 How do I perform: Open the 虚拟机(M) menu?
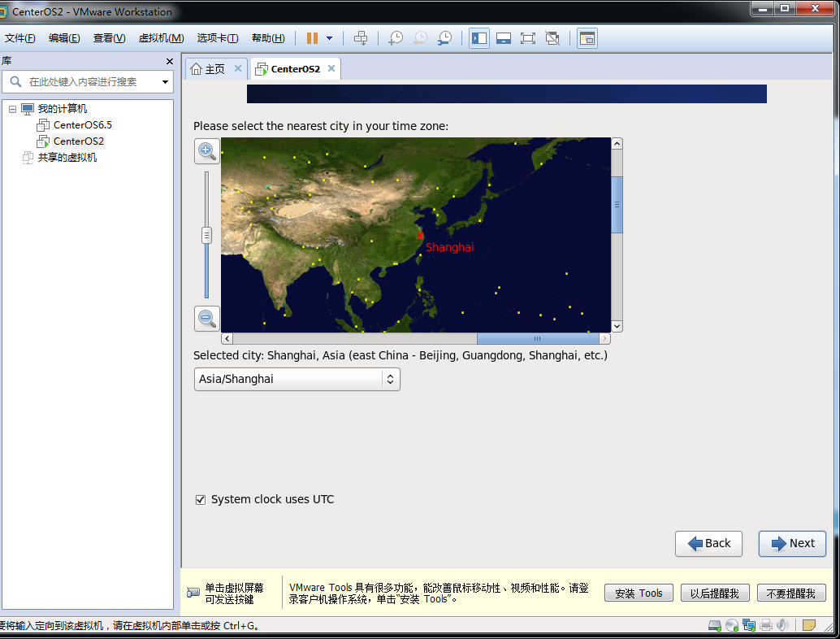[161, 38]
